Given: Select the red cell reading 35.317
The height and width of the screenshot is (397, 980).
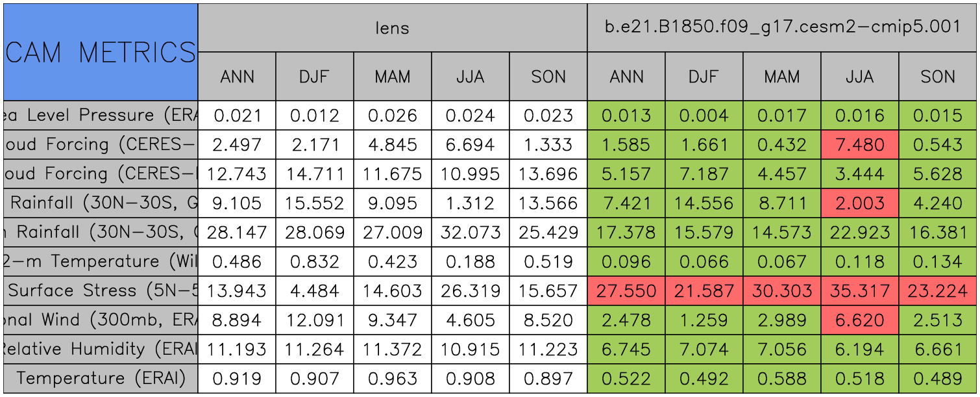Looking at the screenshot, I should point(860,290).
